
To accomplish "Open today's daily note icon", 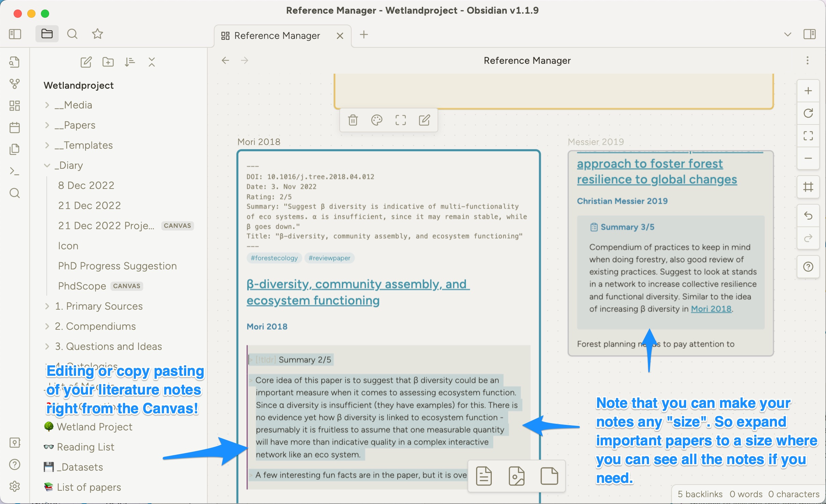I will (x=15, y=128).
